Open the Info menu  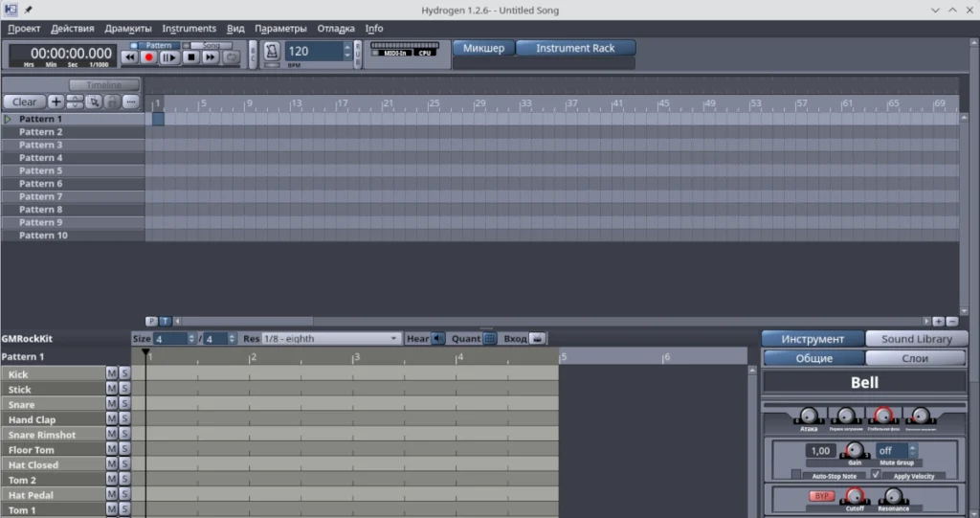(374, 28)
